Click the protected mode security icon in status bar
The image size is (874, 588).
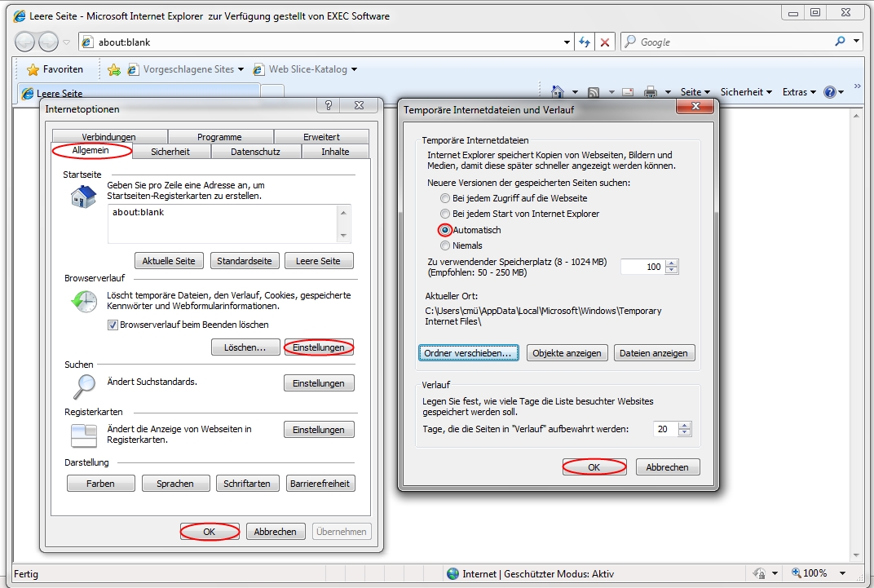(759, 573)
